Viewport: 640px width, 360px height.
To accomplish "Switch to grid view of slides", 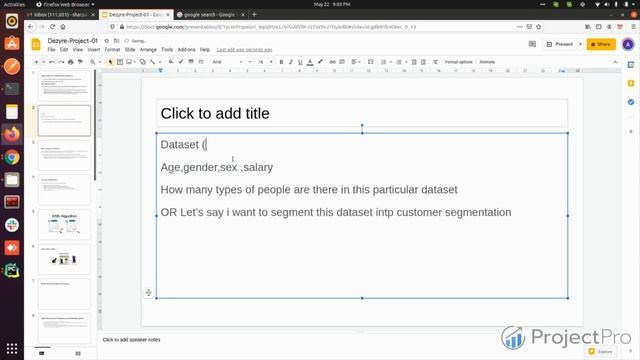I will point(78,353).
